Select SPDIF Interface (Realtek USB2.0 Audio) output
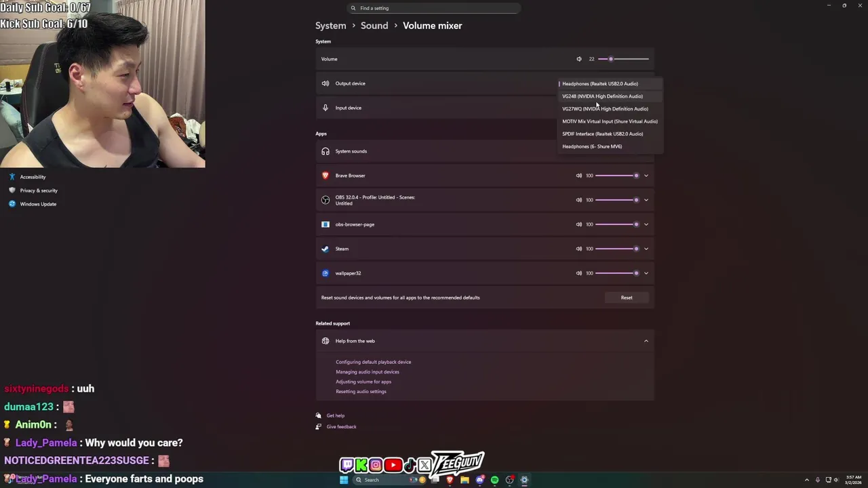The width and height of the screenshot is (868, 488). [x=610, y=134]
